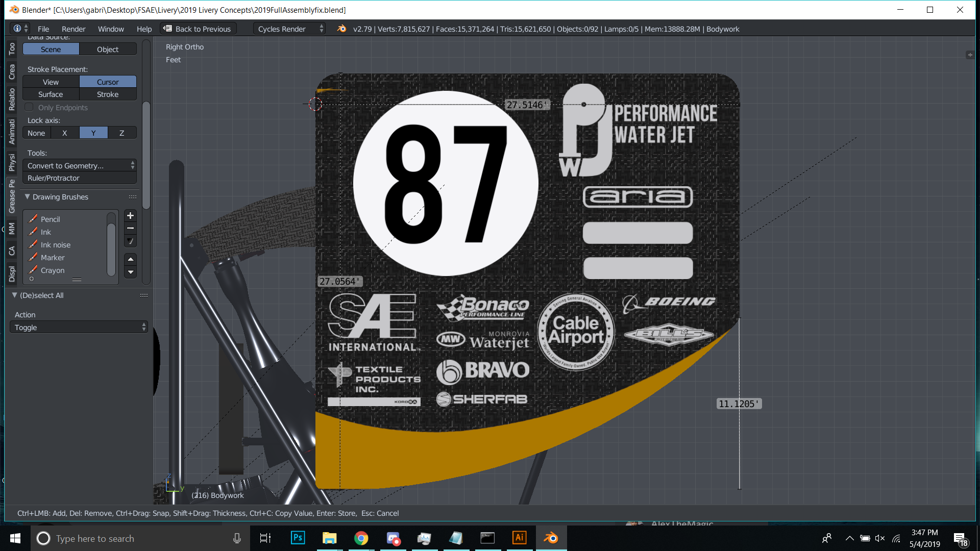Screen dimensions: 980x551
Task: Open brush specials menu below minus button
Action: pyautogui.click(x=130, y=241)
